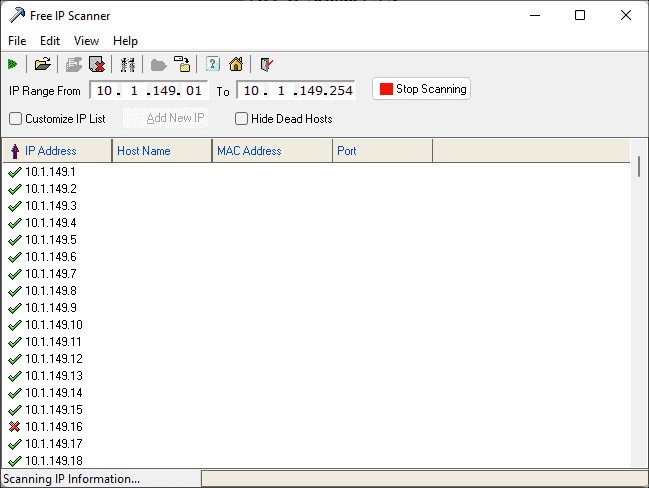
Task: Enable the Hide Dead Hosts checkbox
Action: click(241, 119)
